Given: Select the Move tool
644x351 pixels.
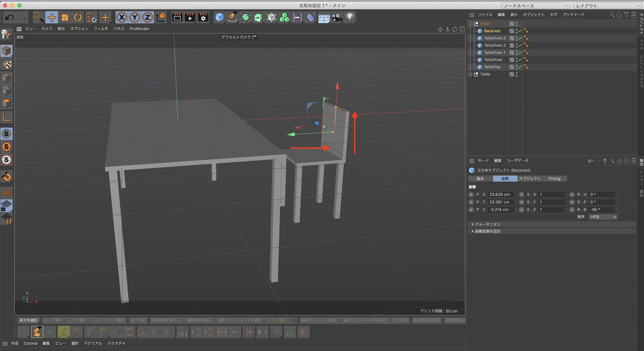Looking at the screenshot, I should (x=52, y=17).
